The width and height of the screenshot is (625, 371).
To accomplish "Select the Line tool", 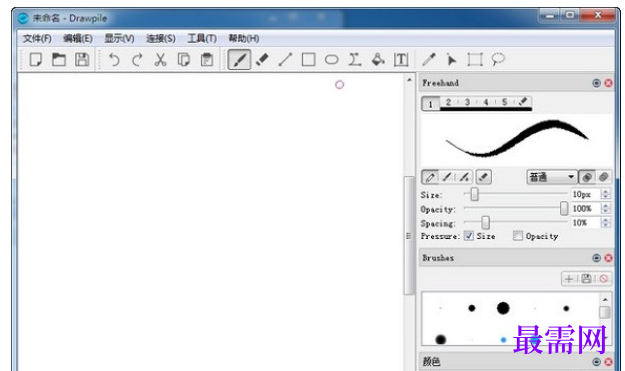I will point(285,60).
